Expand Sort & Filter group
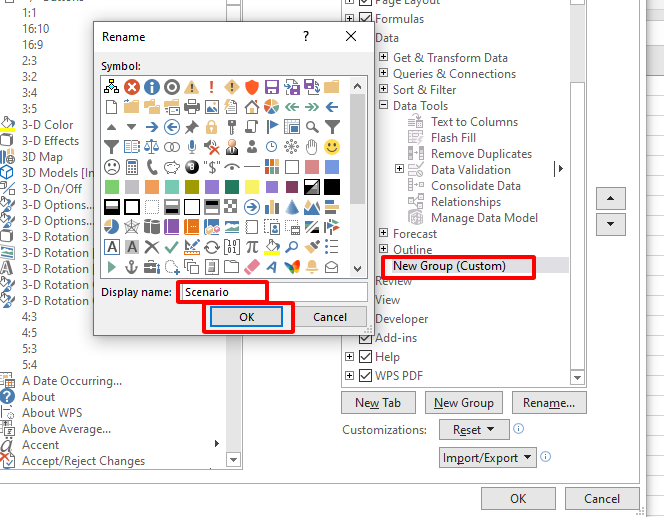 point(383,88)
